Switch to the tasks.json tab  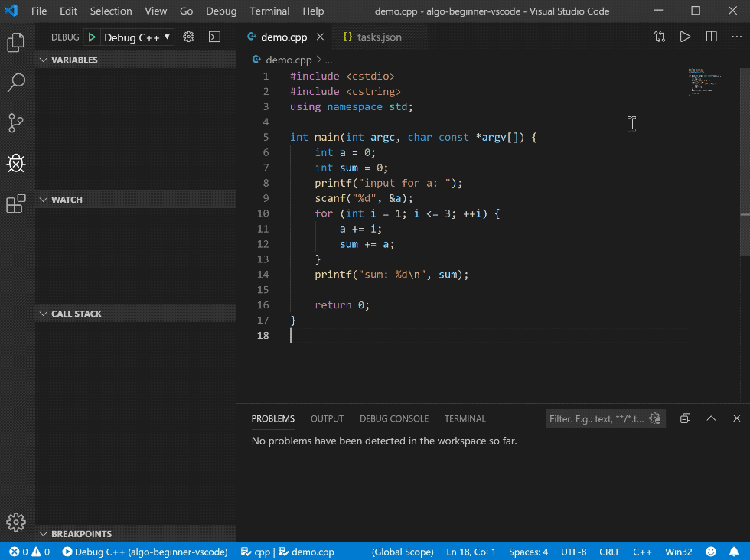click(379, 37)
